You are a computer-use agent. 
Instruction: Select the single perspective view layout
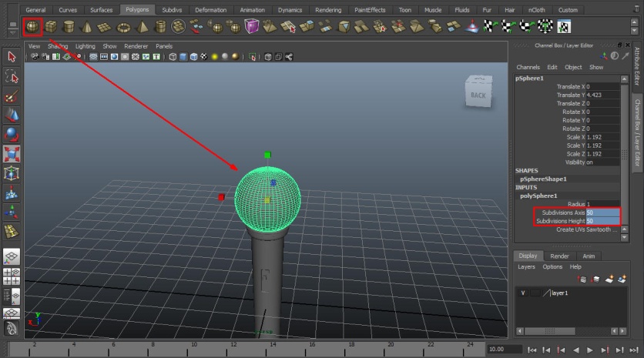[12, 257]
